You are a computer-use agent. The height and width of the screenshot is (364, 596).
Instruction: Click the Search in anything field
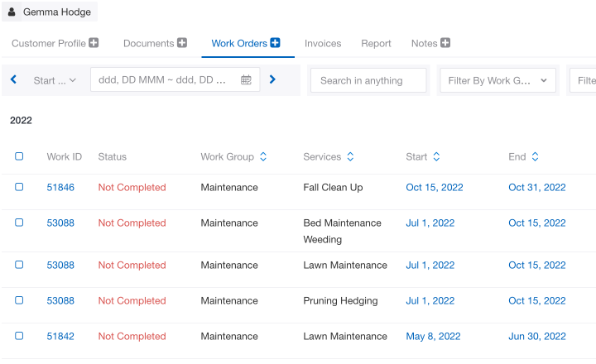click(368, 80)
